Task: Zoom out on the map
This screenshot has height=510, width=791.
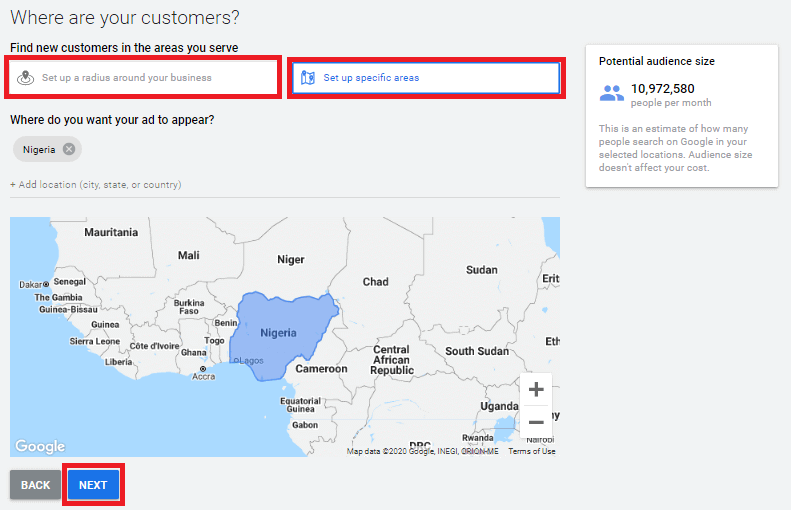Action: pos(536,422)
